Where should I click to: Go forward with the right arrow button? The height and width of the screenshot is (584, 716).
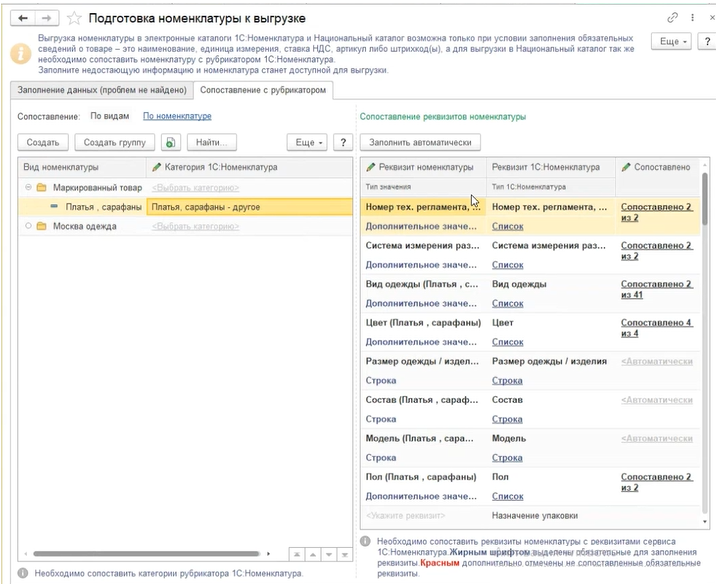[x=47, y=18]
